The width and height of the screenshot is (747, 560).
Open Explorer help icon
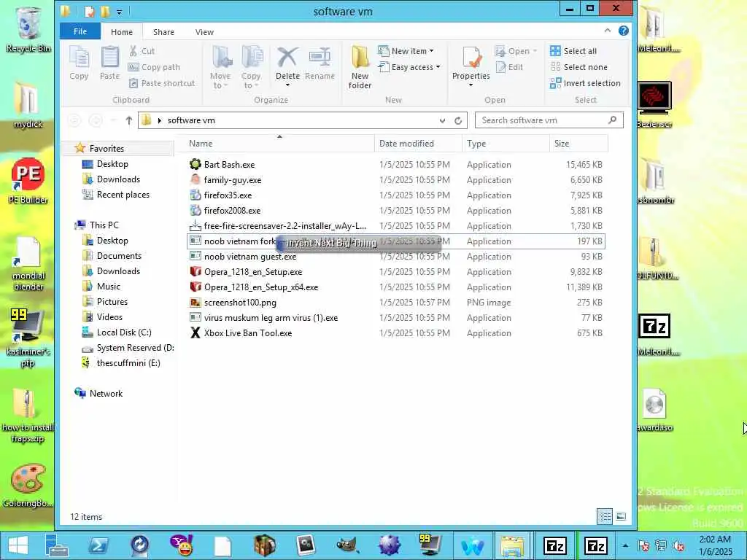coord(623,31)
